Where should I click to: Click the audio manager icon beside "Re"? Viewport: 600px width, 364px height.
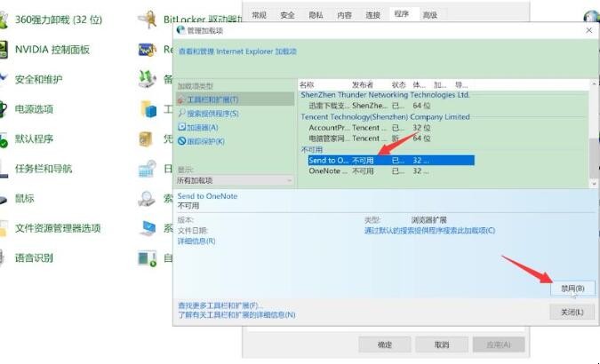(x=148, y=50)
